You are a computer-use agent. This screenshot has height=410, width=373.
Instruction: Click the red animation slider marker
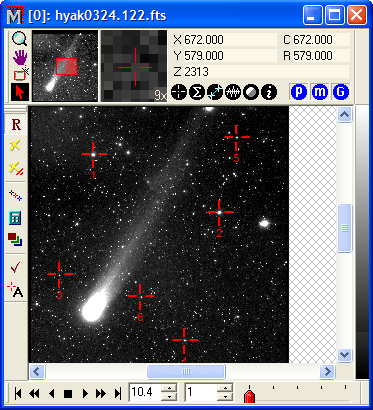coord(249,396)
